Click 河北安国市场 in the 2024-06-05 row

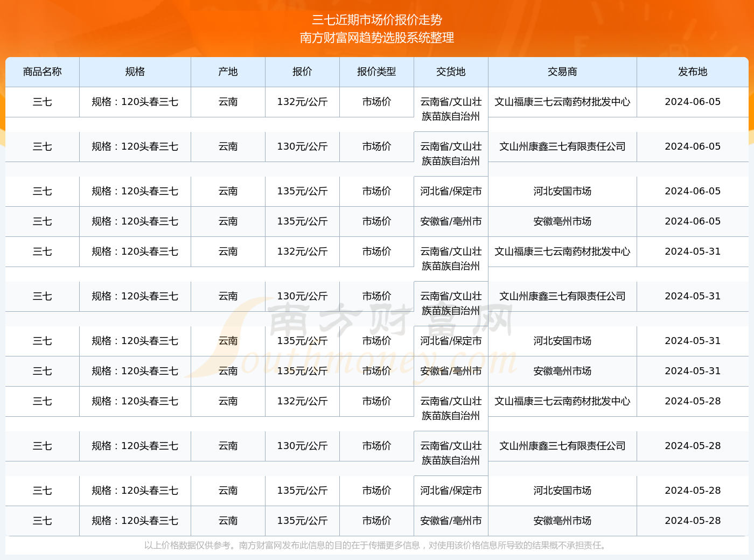pyautogui.click(x=563, y=191)
